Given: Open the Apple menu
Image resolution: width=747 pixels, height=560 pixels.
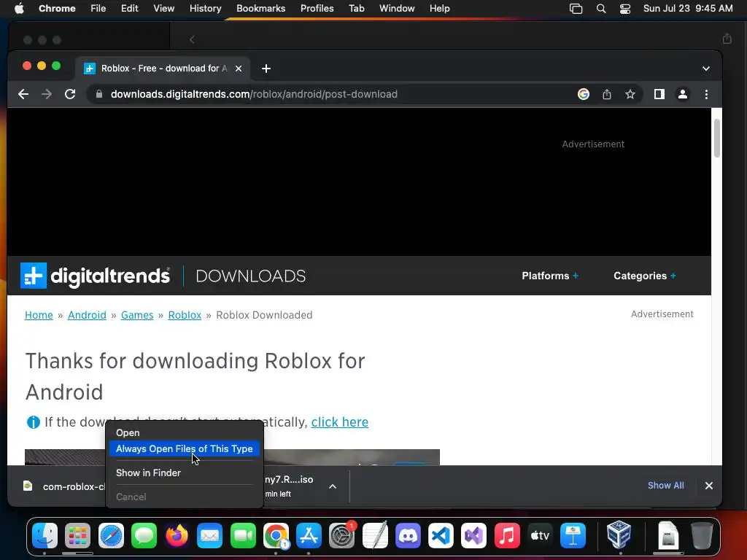Looking at the screenshot, I should coord(19,9).
